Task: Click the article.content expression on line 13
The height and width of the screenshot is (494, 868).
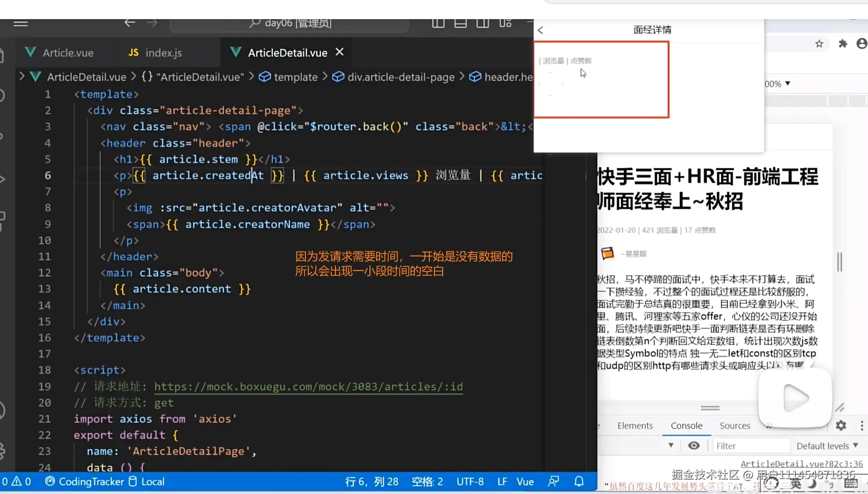Action: [182, 289]
